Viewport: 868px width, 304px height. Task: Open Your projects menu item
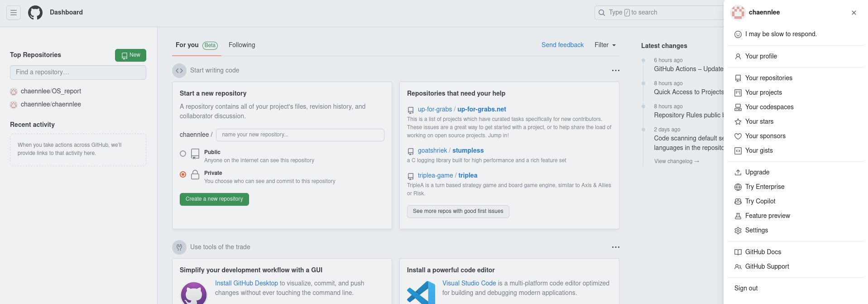[x=796, y=93]
